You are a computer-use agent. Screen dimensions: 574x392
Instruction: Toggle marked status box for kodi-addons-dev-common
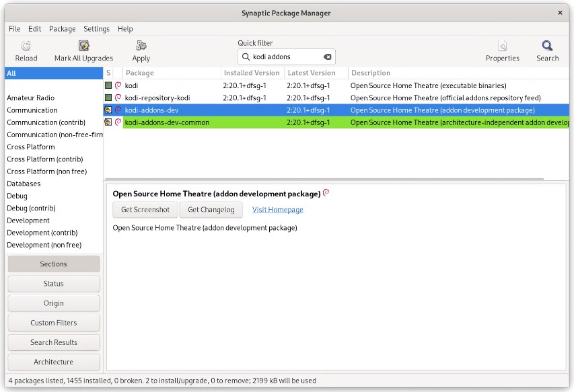coord(108,122)
